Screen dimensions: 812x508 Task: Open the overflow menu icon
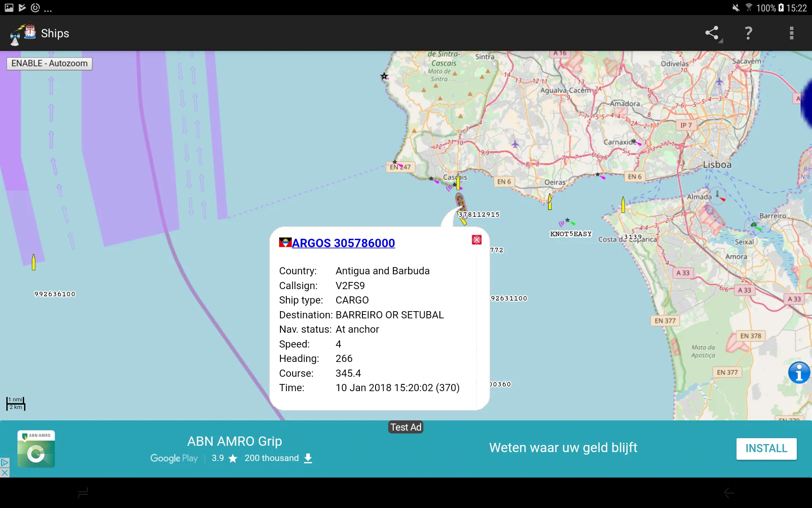[792, 33]
